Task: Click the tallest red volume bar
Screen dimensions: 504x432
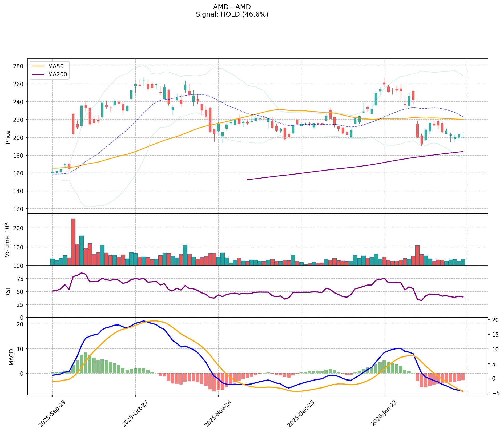Action: point(73,242)
